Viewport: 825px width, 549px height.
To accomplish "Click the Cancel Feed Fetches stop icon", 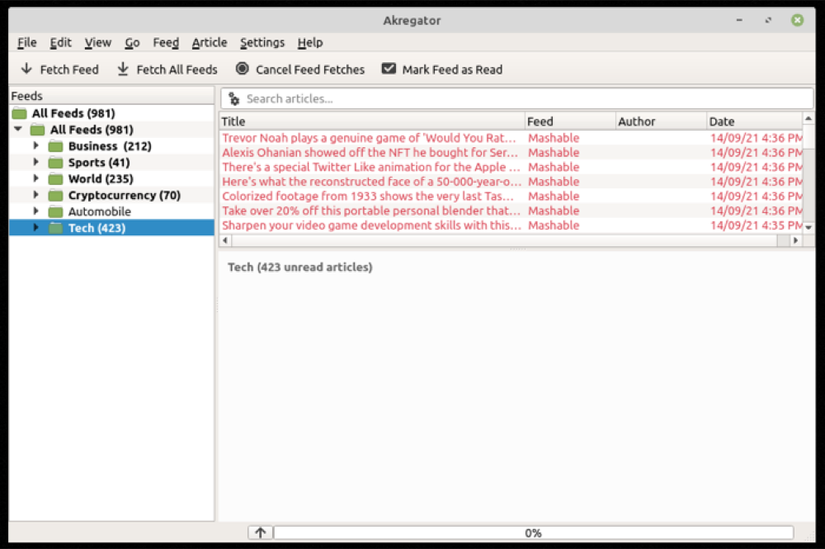I will (x=242, y=68).
